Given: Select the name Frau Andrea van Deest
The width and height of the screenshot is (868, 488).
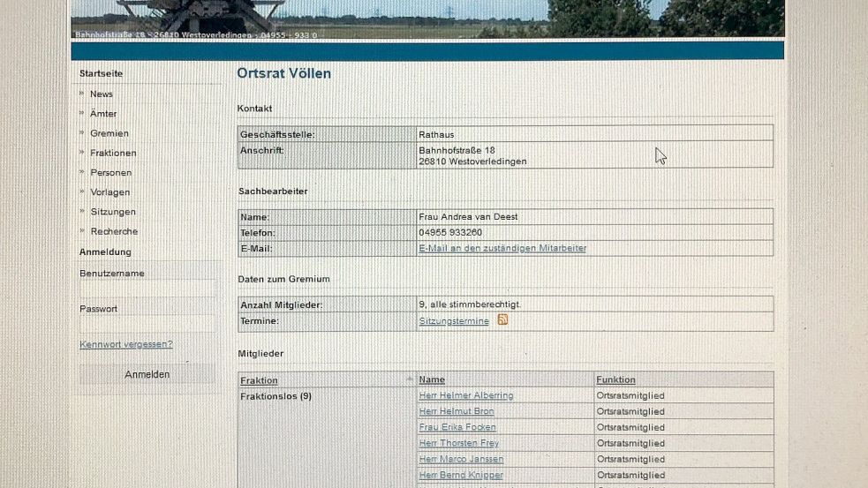Looking at the screenshot, I should [x=468, y=217].
